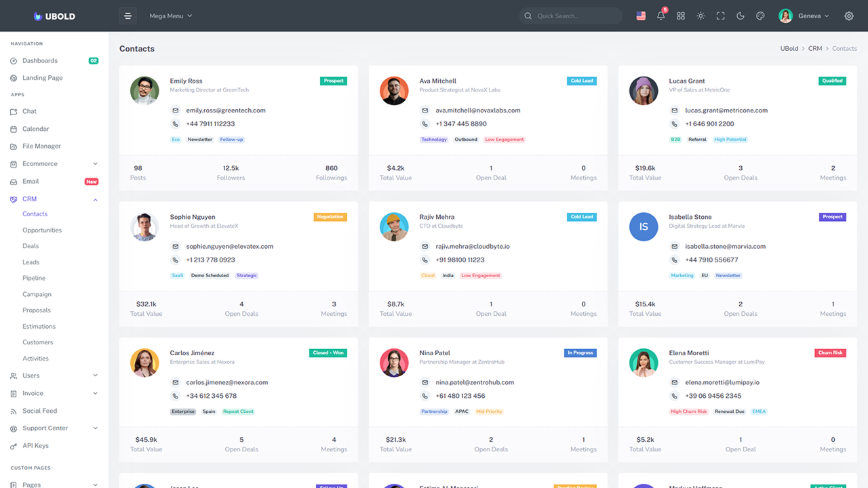Click Emily Ross's email envelope icon
This screenshot has width=868, height=488.
176,110
